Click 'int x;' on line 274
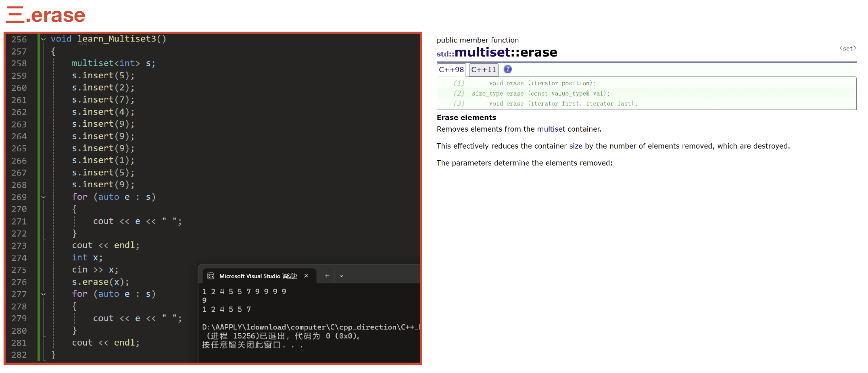 pos(87,258)
